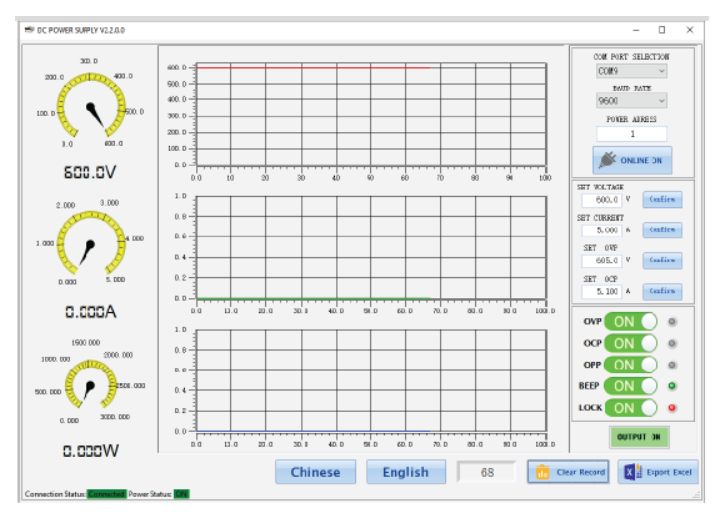Switch language to Chinese
Image resolution: width=725 pixels, height=512 pixels.
pos(315,472)
